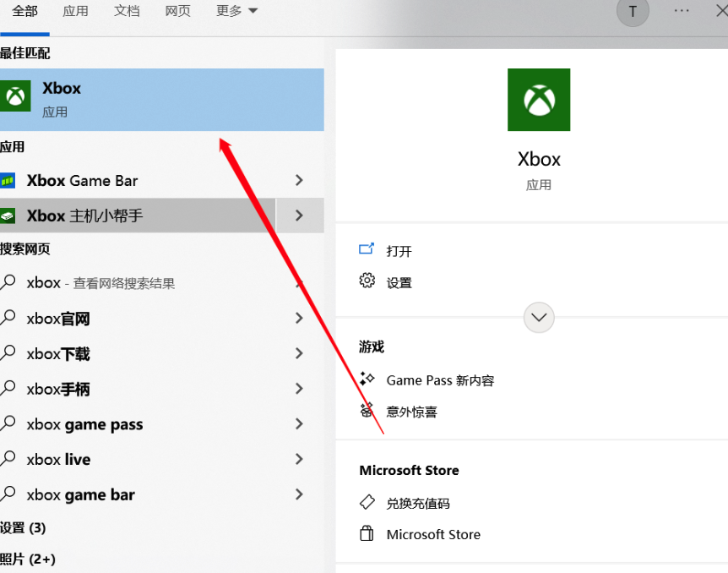728x573 pixels.
Task: Click the T user account avatar
Action: pos(633,11)
